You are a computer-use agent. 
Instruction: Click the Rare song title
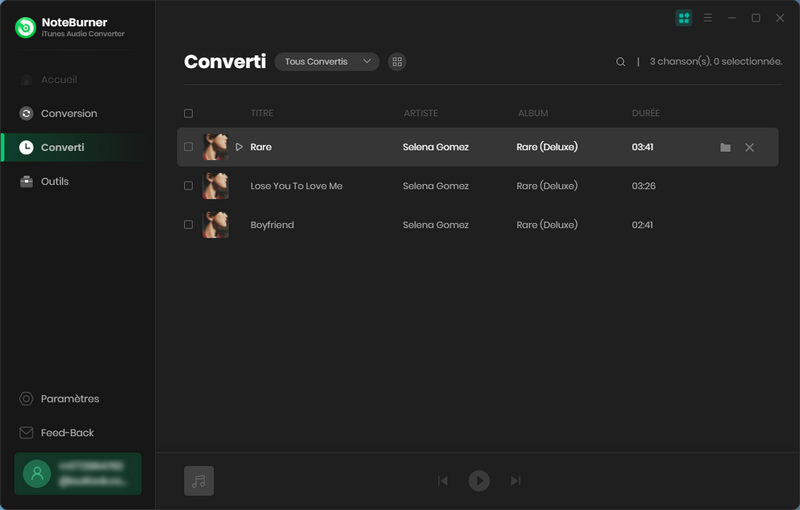click(261, 147)
